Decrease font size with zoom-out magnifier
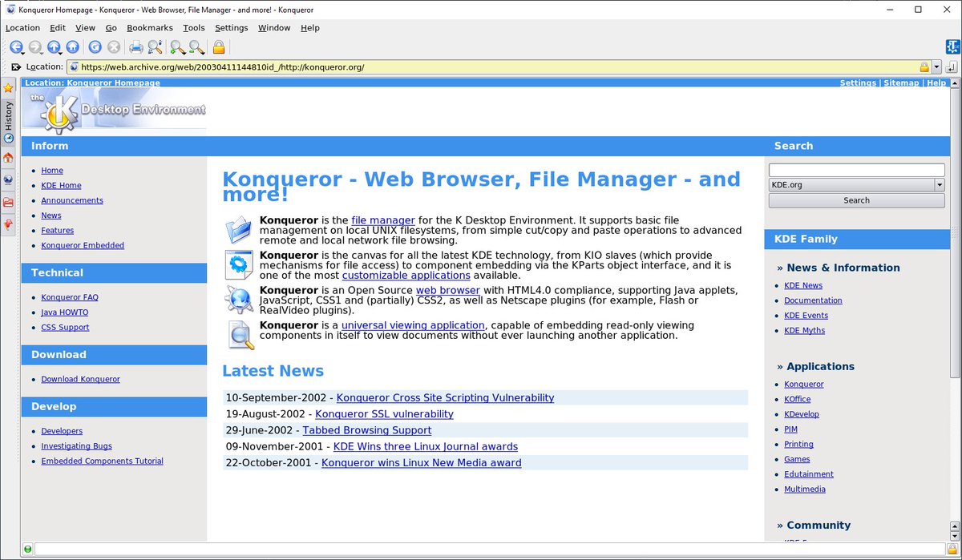Viewport: 962px width, 560px height. [x=196, y=47]
